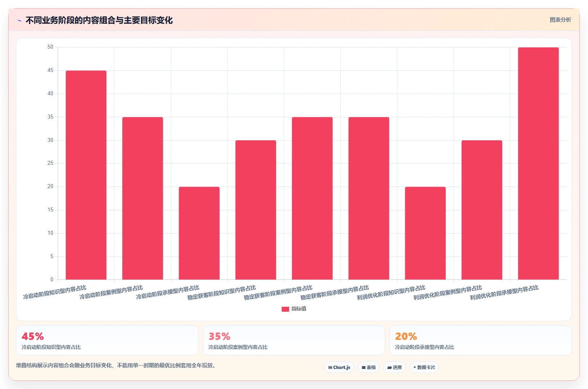
Task: Click the y-axis tick label 50
Action: tap(50, 47)
